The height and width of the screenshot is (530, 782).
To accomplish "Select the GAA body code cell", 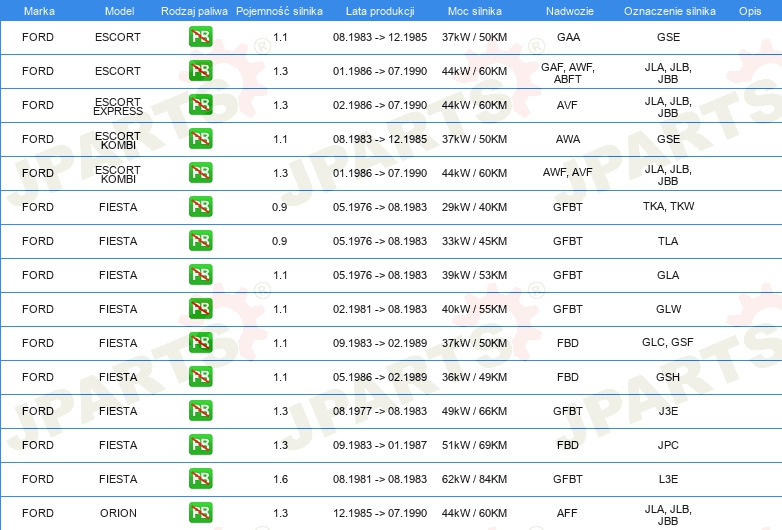I will pyautogui.click(x=568, y=37).
